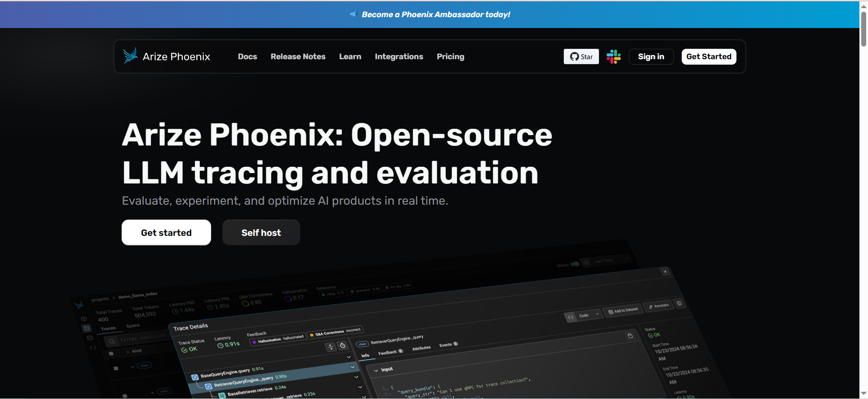Click the Arize Phoenix heading text
The width and height of the screenshot is (868, 399).
coord(337,154)
